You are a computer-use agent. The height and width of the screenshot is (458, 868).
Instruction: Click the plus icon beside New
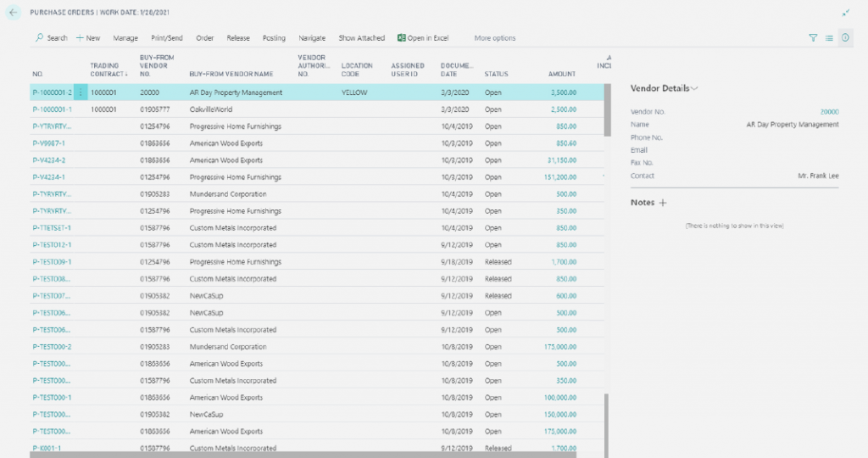[x=80, y=37]
